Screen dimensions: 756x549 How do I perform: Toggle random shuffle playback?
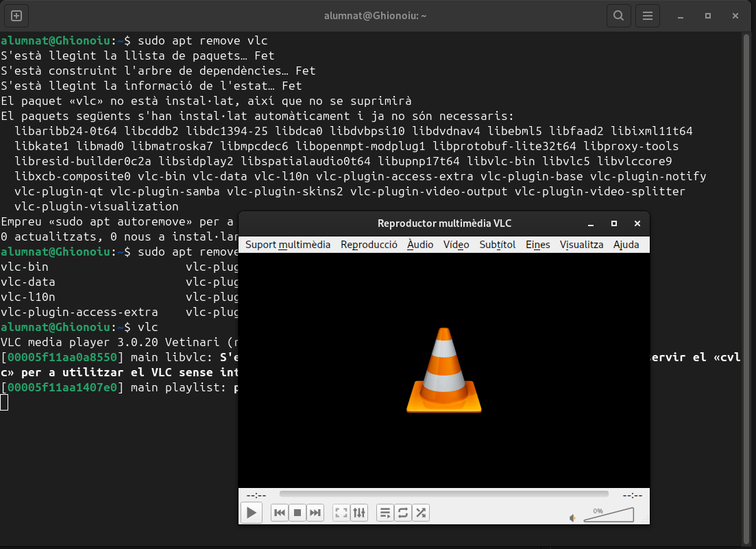coord(421,513)
